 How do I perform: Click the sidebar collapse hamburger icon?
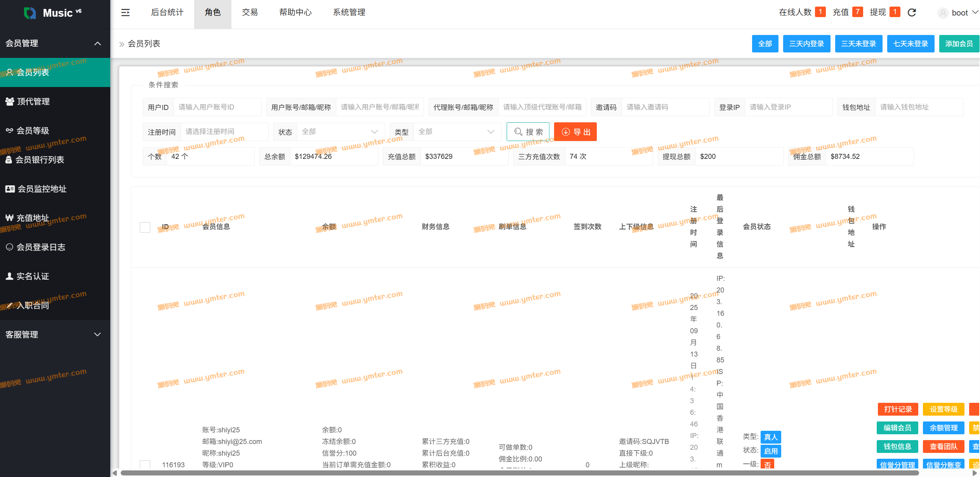(x=125, y=13)
